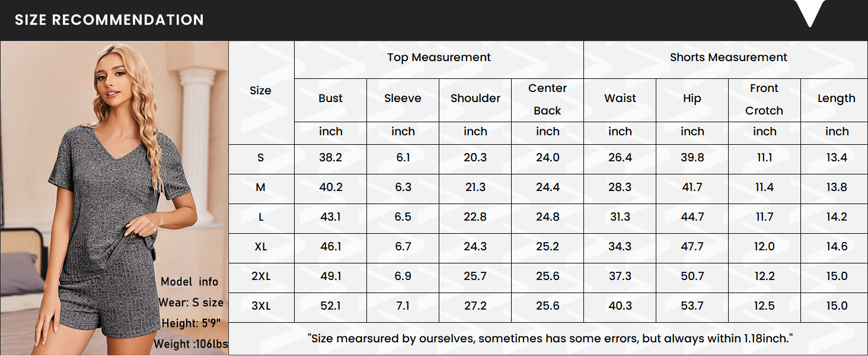Click the 2XL size row label
Viewport: 868px width, 356px height.
click(x=260, y=276)
